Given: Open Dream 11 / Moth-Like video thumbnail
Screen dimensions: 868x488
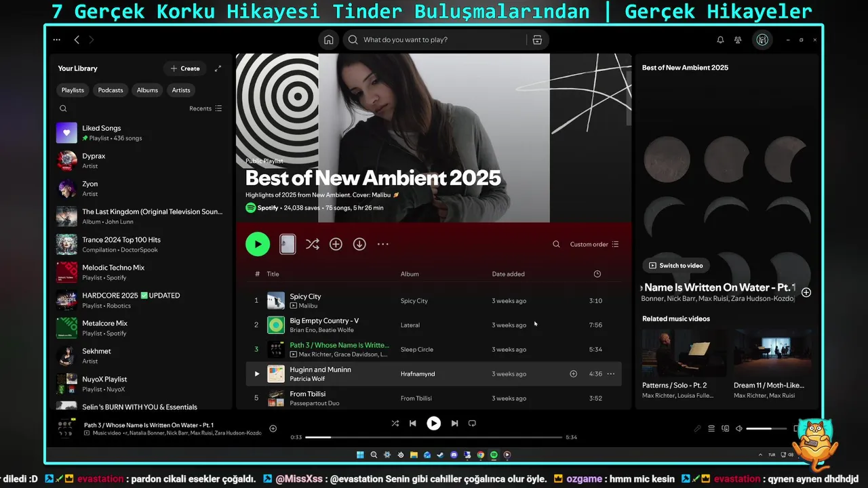Looking at the screenshot, I should (x=772, y=352).
